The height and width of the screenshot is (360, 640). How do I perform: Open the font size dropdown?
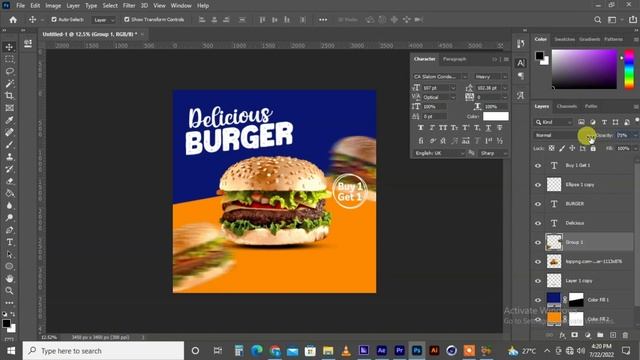pos(453,88)
